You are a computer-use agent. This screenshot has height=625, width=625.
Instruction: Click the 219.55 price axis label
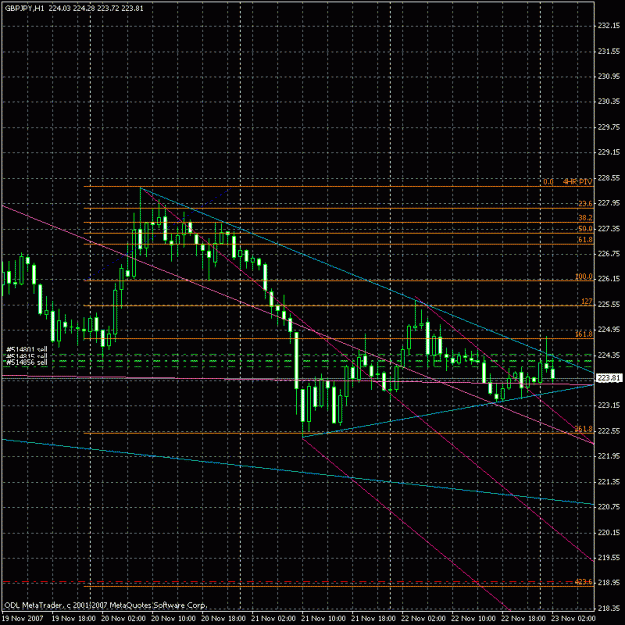tap(609, 558)
